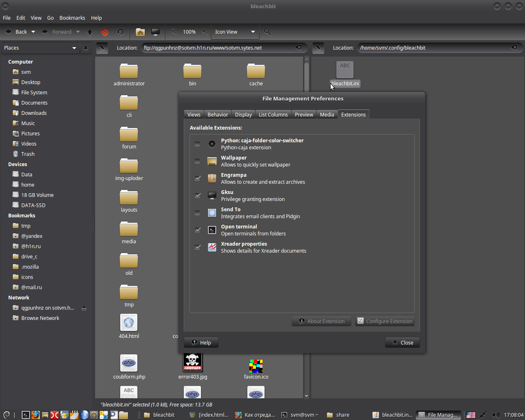Switch to the List Columns tab
The image size is (525, 420).
[273, 115]
